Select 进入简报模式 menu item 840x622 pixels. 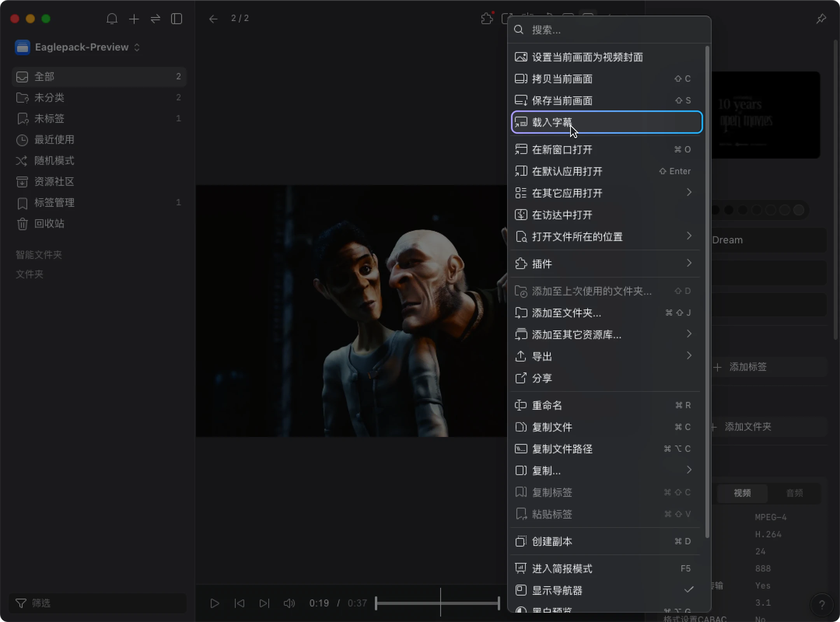[607, 569]
